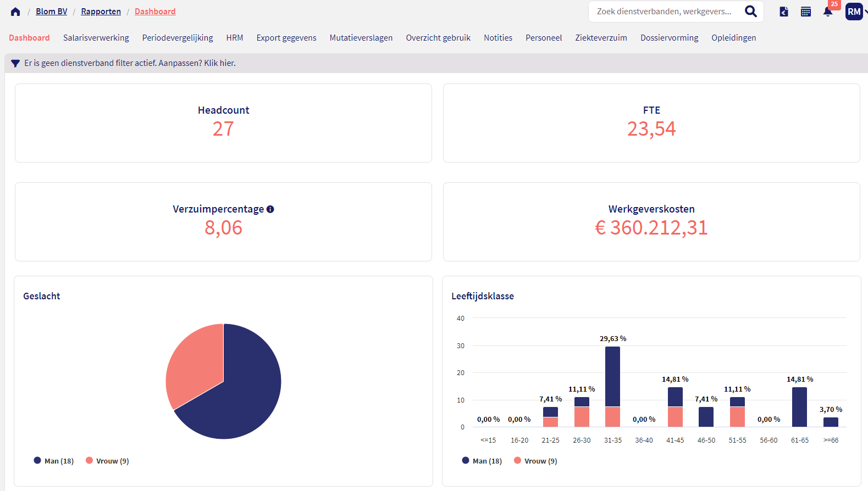The height and width of the screenshot is (491, 868).
Task: Focus the Zoek dienstverbanden search field
Action: (x=664, y=12)
